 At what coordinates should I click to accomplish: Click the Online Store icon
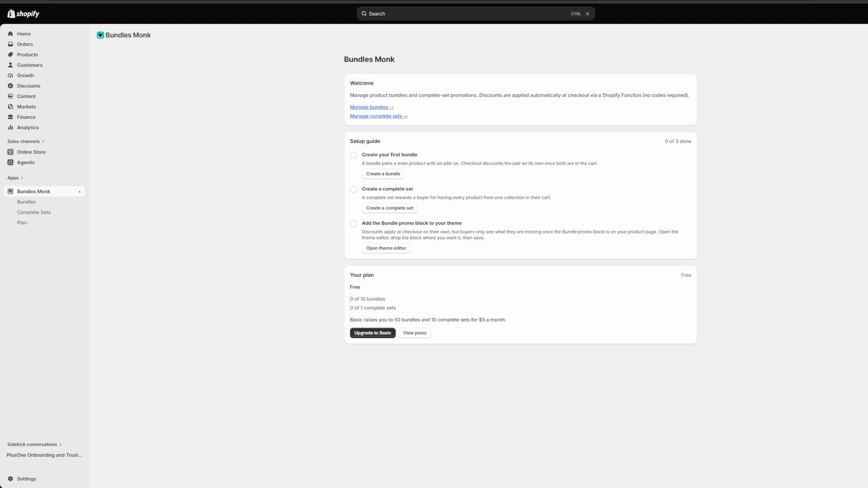10,152
